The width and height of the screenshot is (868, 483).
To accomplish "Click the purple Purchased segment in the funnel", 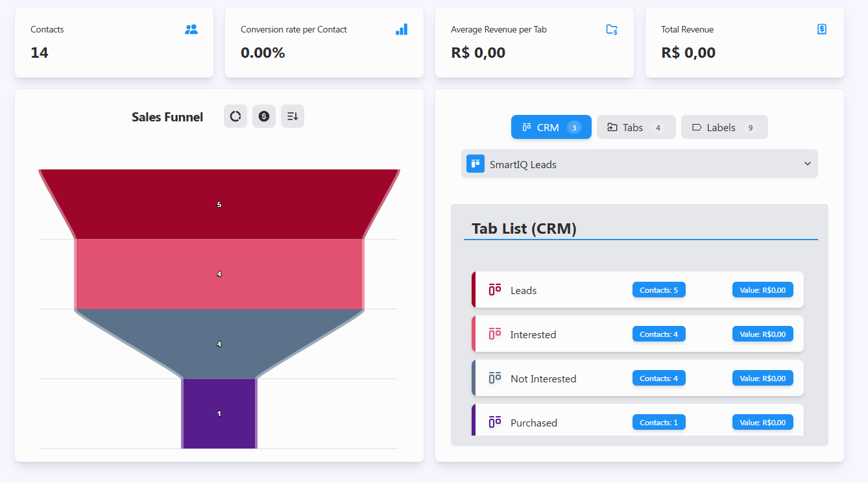I will tap(219, 413).
